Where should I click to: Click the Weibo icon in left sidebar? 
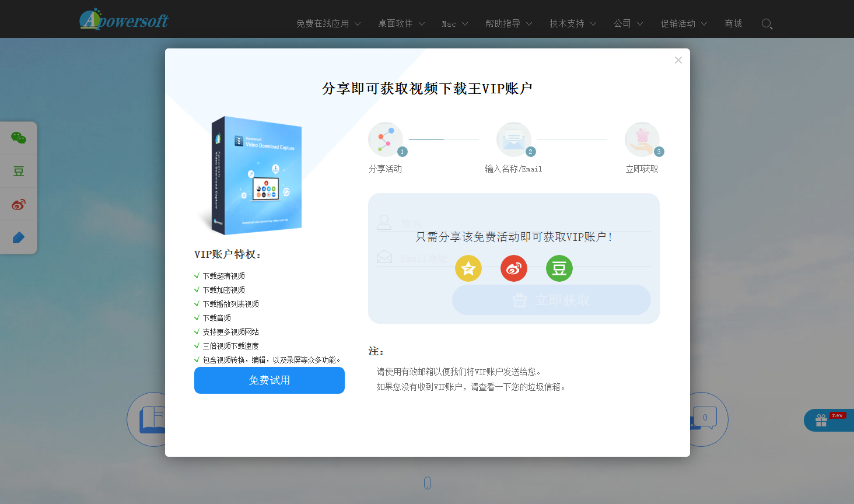18,204
